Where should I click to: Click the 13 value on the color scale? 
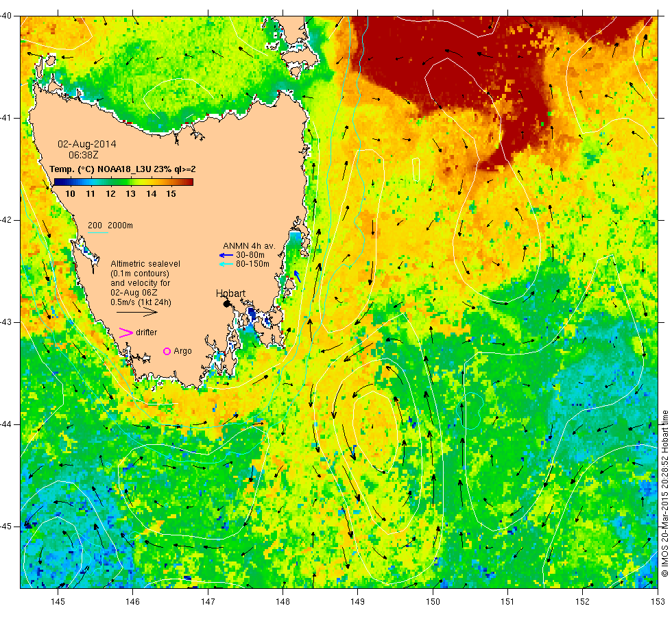coord(130,193)
